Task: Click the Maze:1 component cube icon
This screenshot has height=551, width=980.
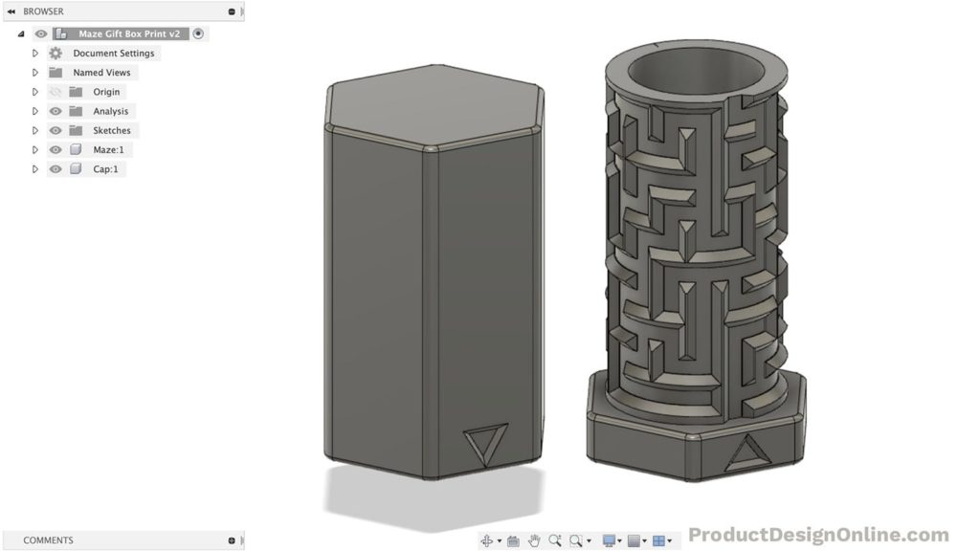Action: click(76, 150)
